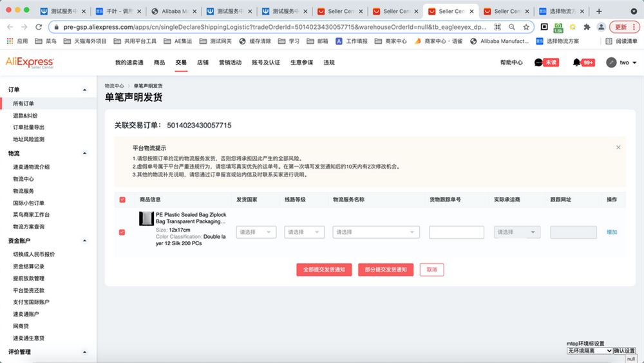Toggle the select-all checkbox in table header

122,200
